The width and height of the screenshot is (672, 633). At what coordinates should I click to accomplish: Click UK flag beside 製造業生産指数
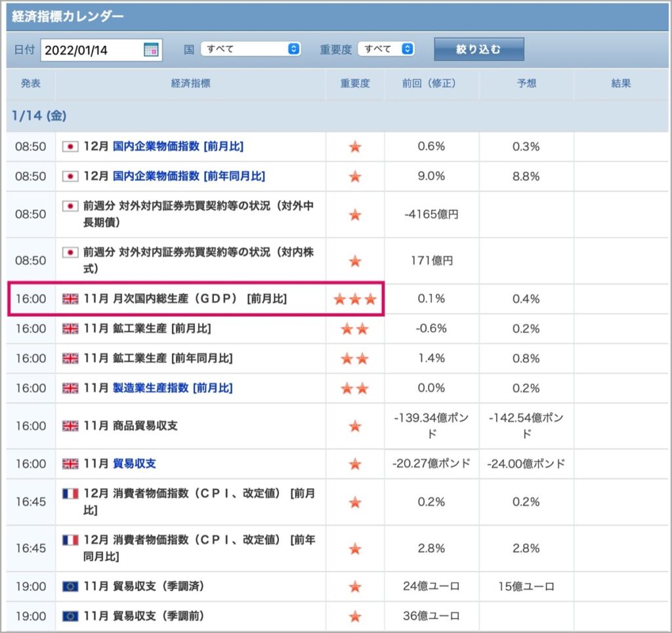click(70, 388)
